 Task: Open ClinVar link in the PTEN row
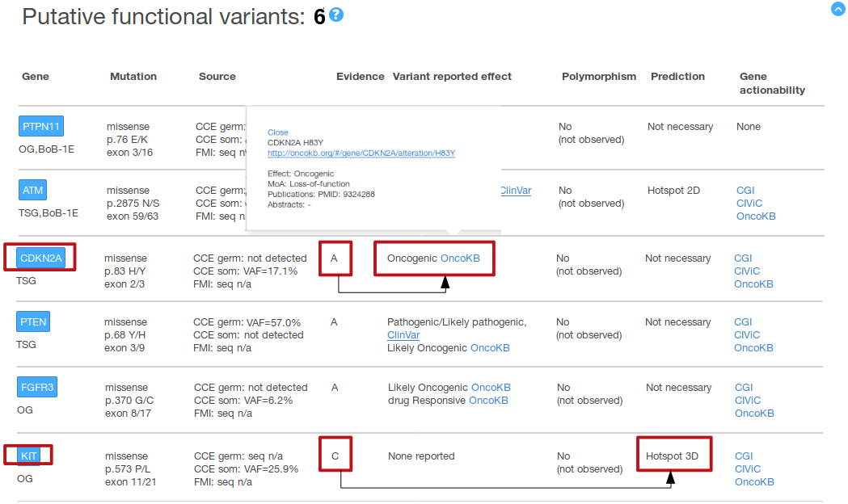(x=403, y=335)
